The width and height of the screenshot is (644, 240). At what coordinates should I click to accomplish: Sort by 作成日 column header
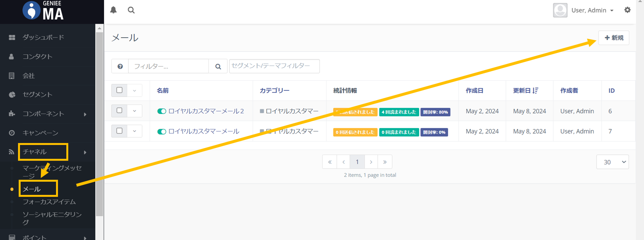click(x=475, y=91)
